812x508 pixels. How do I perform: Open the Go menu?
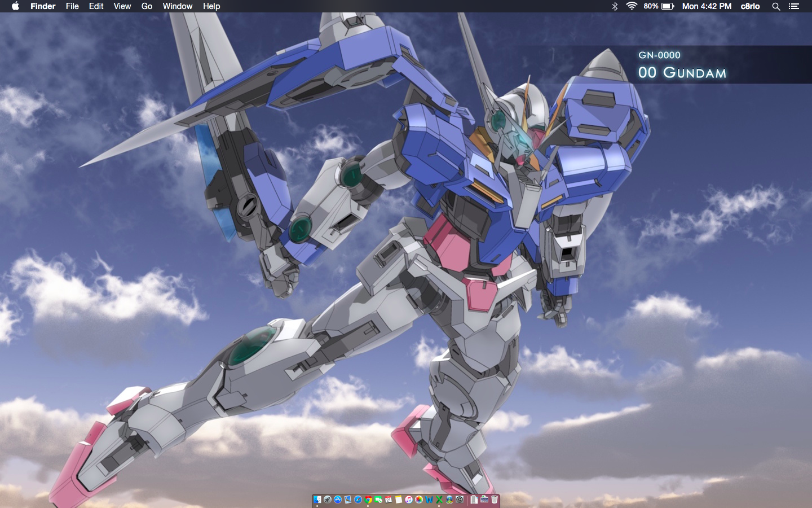pyautogui.click(x=147, y=6)
